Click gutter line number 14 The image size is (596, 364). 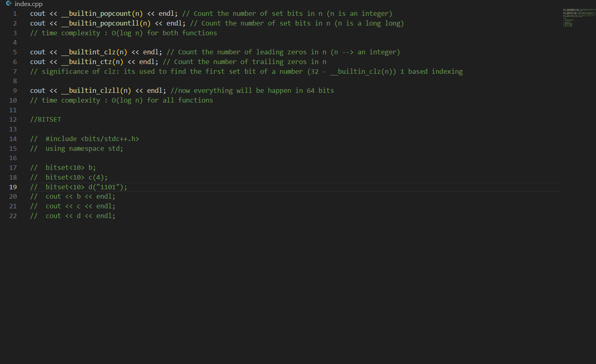13,139
